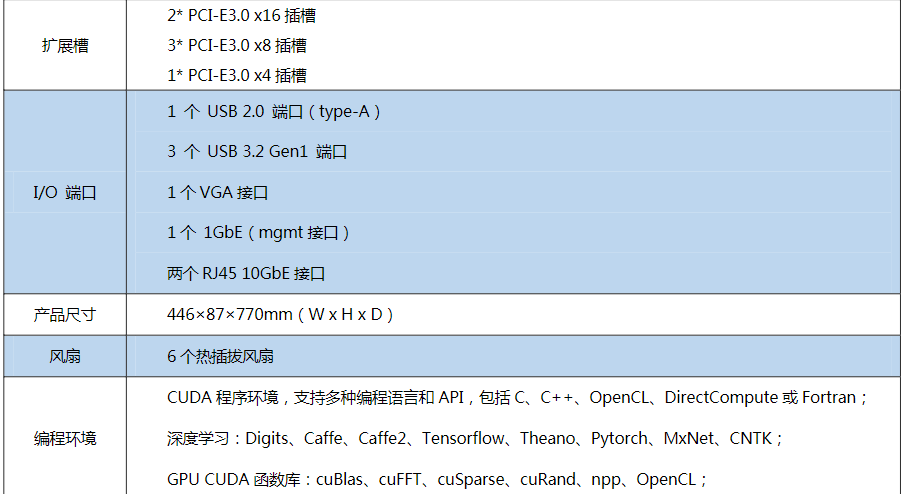Select the word Tensorflow in 深度学习 line

pos(463,439)
